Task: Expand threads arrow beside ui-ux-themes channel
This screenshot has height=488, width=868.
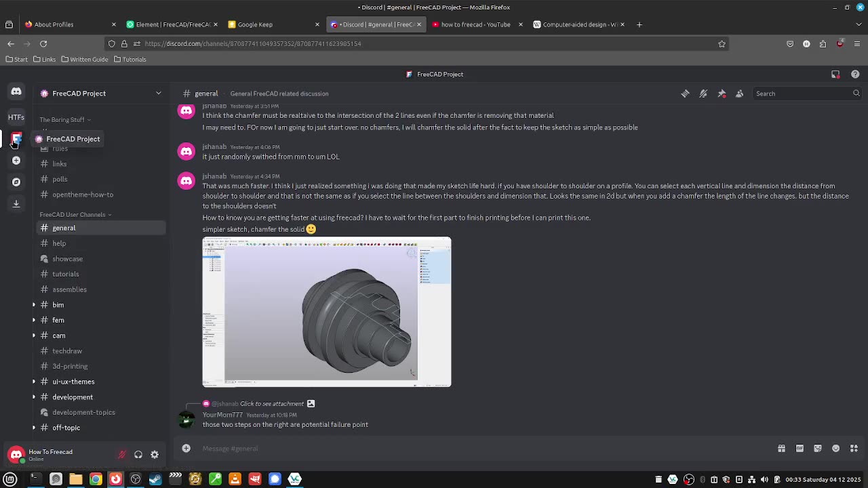Action: click(x=34, y=382)
